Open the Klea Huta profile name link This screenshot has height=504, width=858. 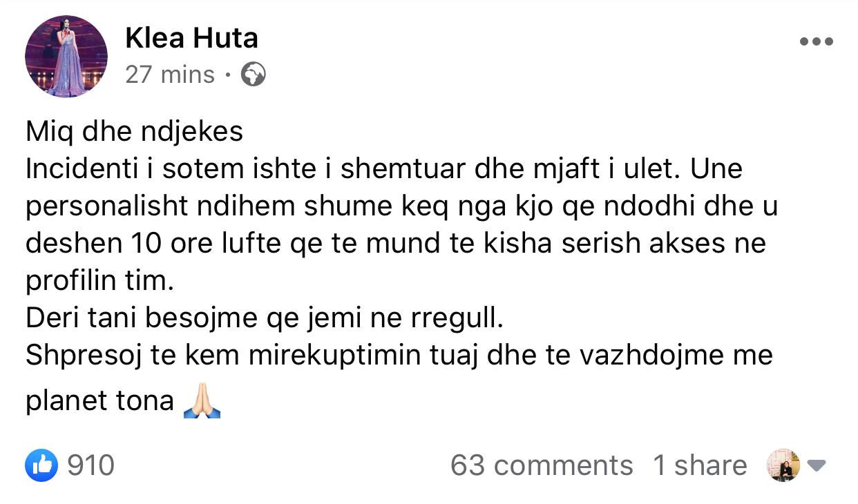pos(191,38)
